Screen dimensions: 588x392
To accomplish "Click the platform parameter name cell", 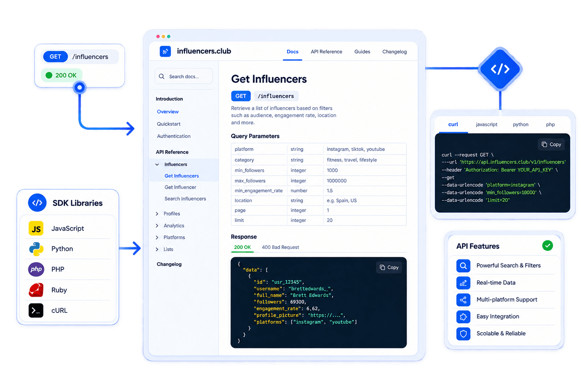I will [x=259, y=149].
